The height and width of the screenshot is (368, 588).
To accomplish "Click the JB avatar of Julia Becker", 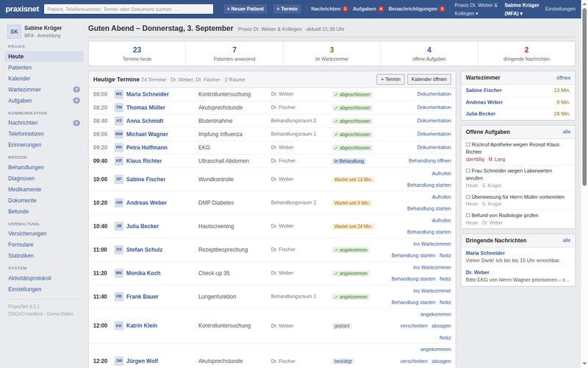I will click(119, 226).
